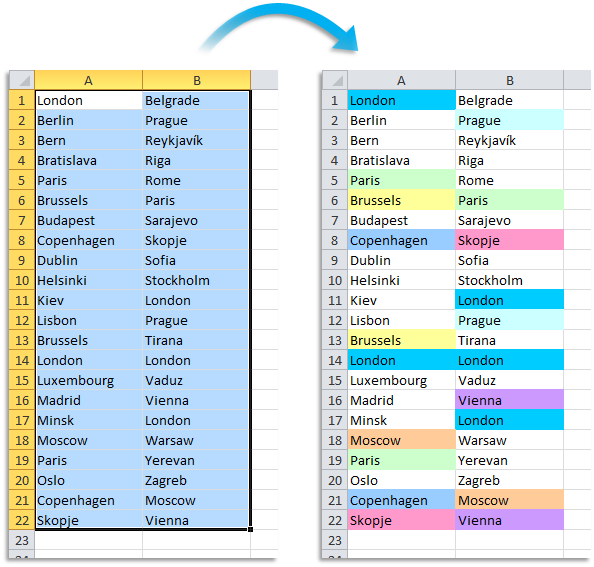The image size is (594, 567).
Task: Click the pink Skopje cell in column B
Action: click(x=510, y=241)
